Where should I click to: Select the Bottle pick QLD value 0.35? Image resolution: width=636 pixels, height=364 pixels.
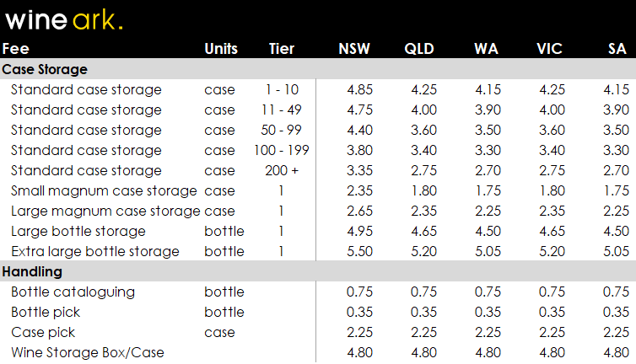[x=423, y=312]
